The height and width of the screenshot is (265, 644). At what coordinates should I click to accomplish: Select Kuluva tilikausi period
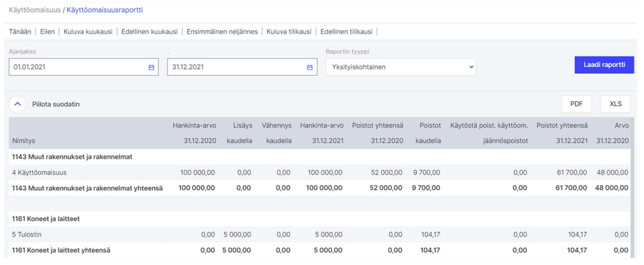click(x=288, y=31)
